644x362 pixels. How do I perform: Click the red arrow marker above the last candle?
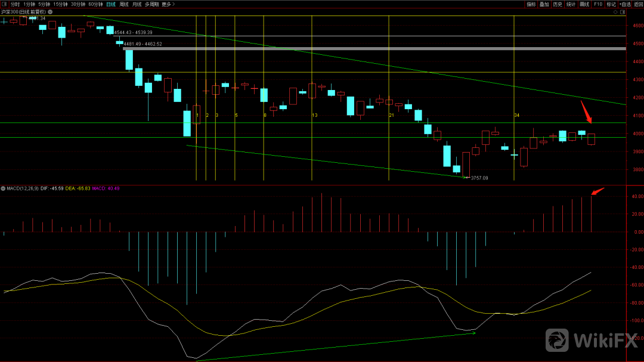(586, 113)
